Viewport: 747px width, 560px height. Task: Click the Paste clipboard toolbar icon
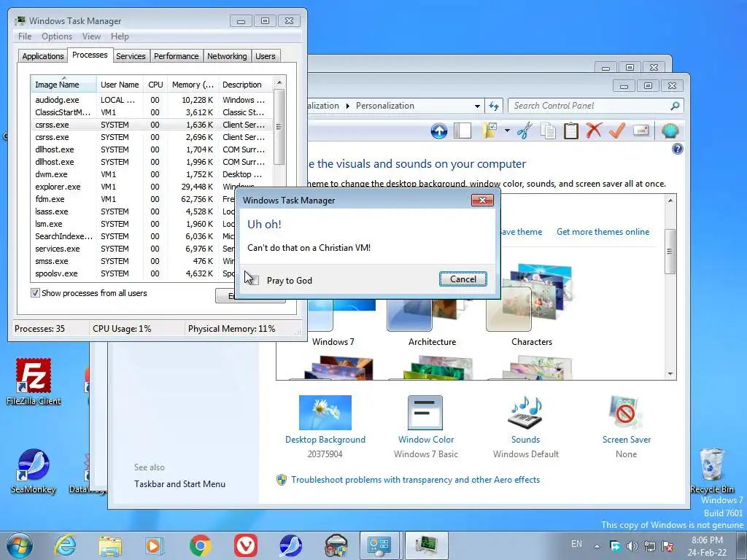570,131
